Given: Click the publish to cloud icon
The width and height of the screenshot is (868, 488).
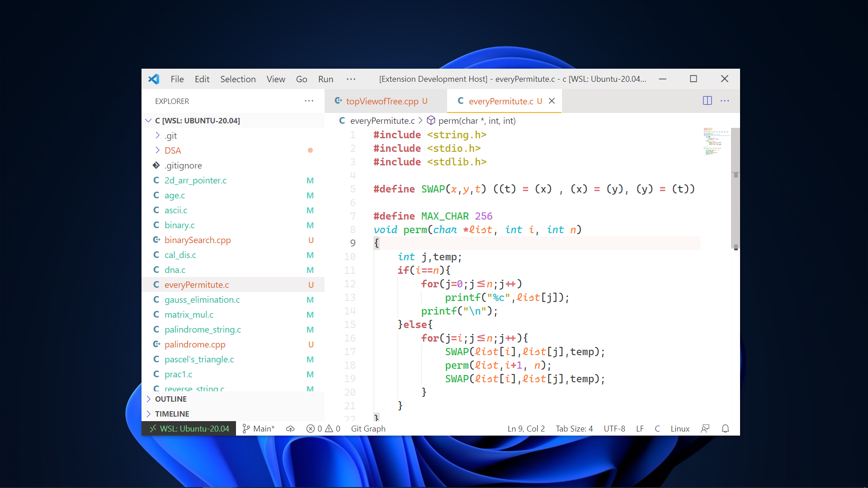Looking at the screenshot, I should [x=290, y=428].
